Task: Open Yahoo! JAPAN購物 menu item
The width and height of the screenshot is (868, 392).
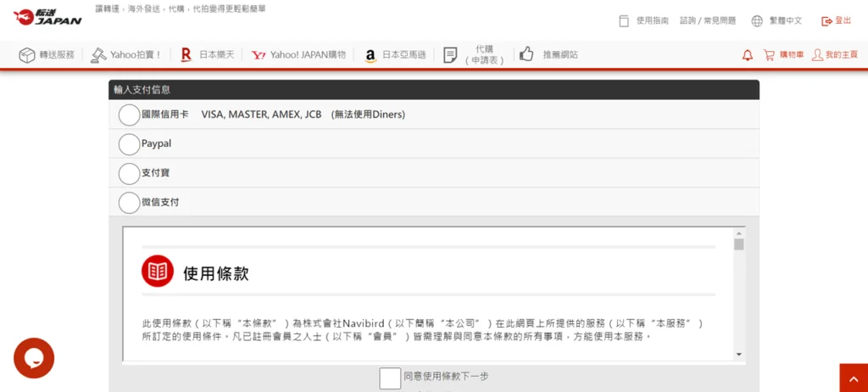Action: (x=308, y=55)
